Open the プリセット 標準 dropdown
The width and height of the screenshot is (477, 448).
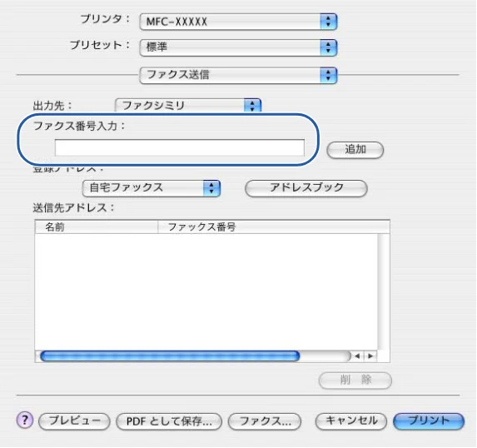[x=238, y=47]
